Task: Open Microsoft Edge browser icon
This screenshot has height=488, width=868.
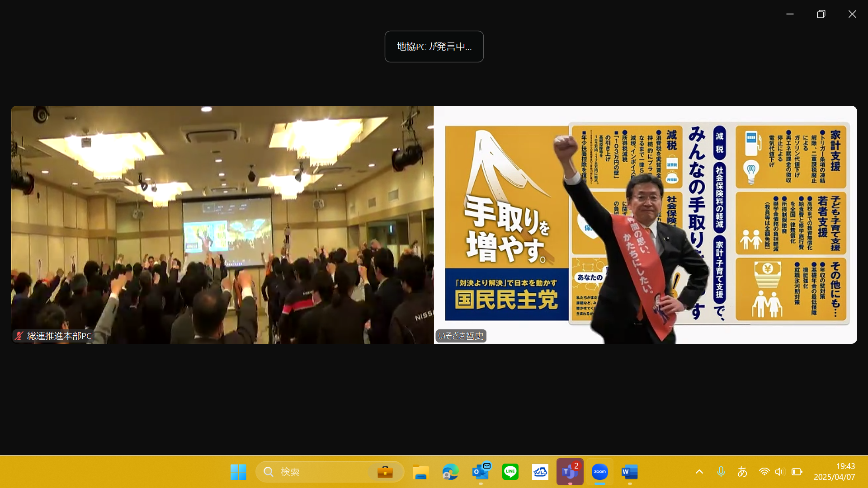Action: click(x=450, y=472)
